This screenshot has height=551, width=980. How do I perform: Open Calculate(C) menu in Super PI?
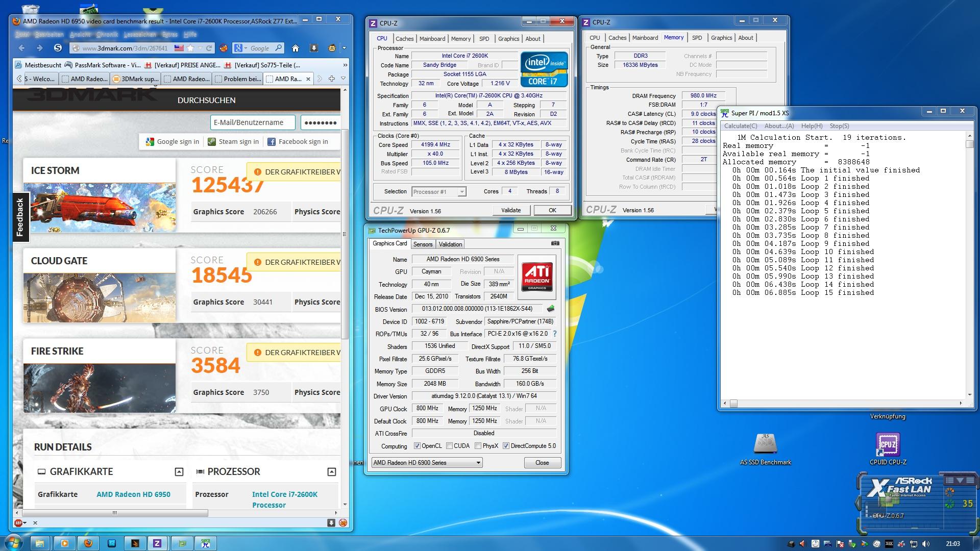tap(741, 126)
